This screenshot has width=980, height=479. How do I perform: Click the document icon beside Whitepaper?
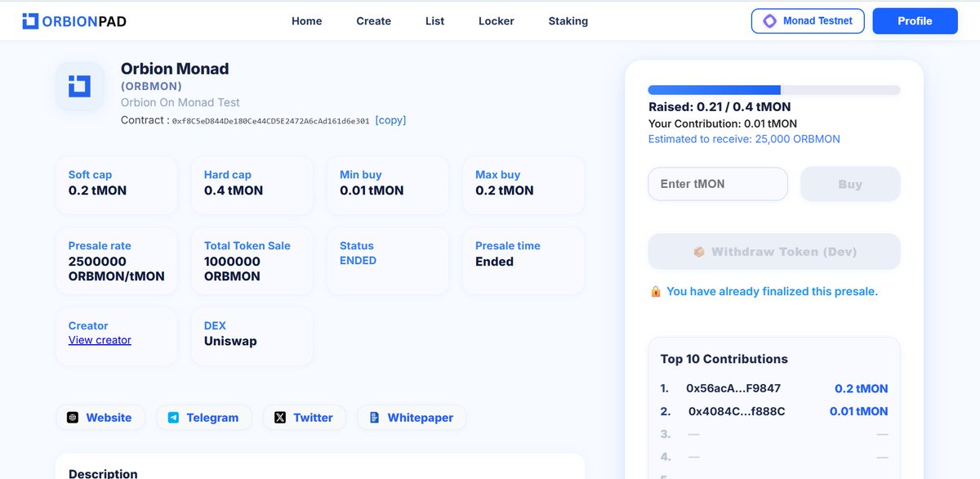(x=374, y=418)
